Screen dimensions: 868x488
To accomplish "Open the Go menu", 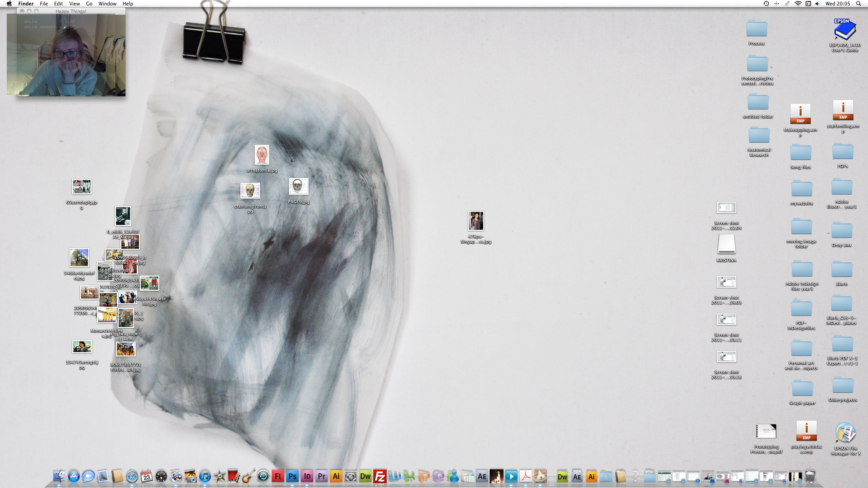I will click(89, 4).
